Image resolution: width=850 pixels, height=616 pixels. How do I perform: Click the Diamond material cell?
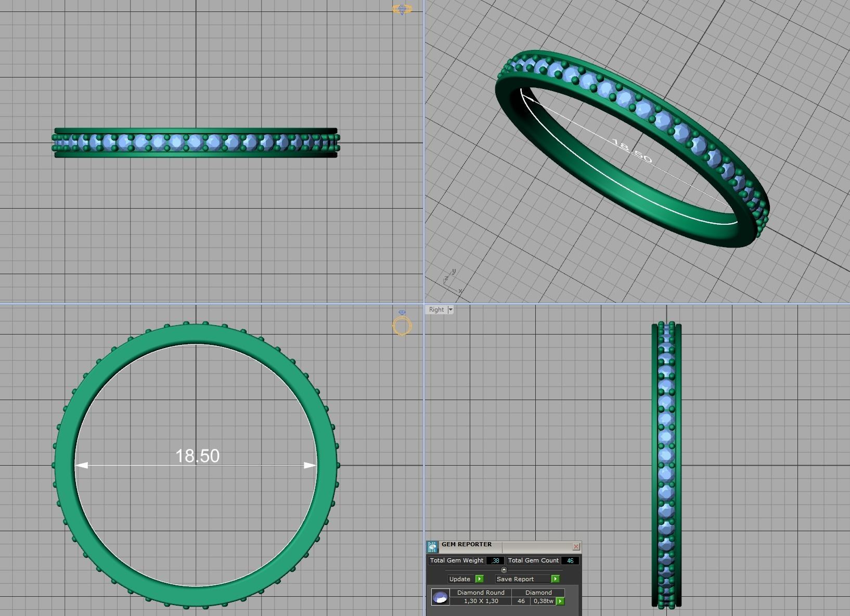[x=538, y=593]
